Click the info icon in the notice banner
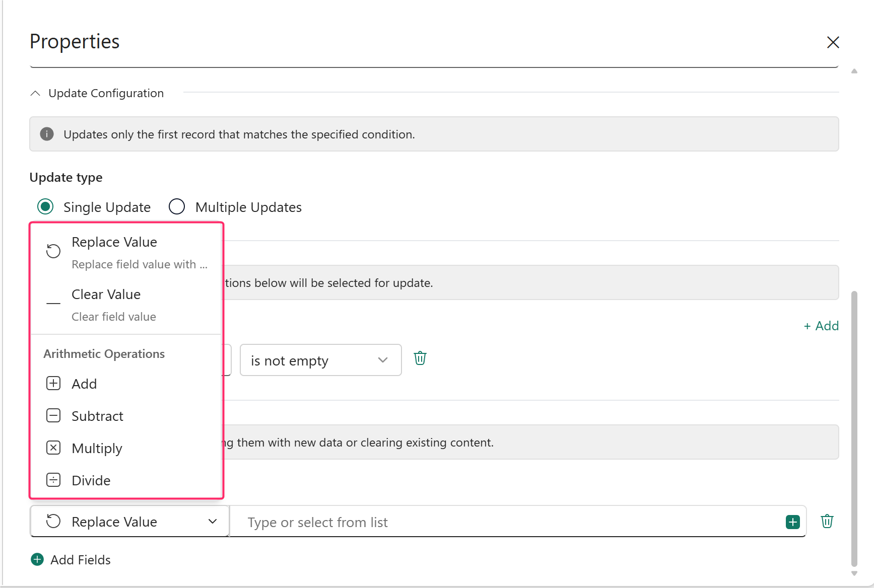This screenshot has height=588, width=874. [47, 134]
